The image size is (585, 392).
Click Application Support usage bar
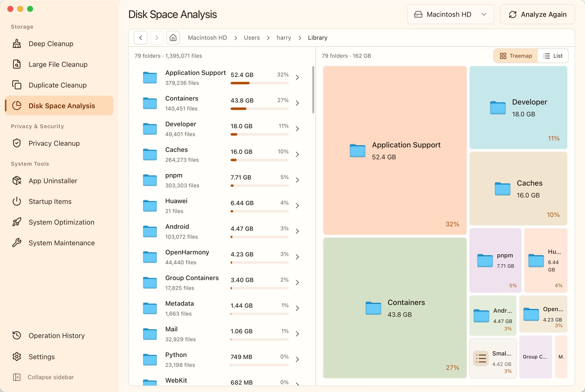pos(260,83)
